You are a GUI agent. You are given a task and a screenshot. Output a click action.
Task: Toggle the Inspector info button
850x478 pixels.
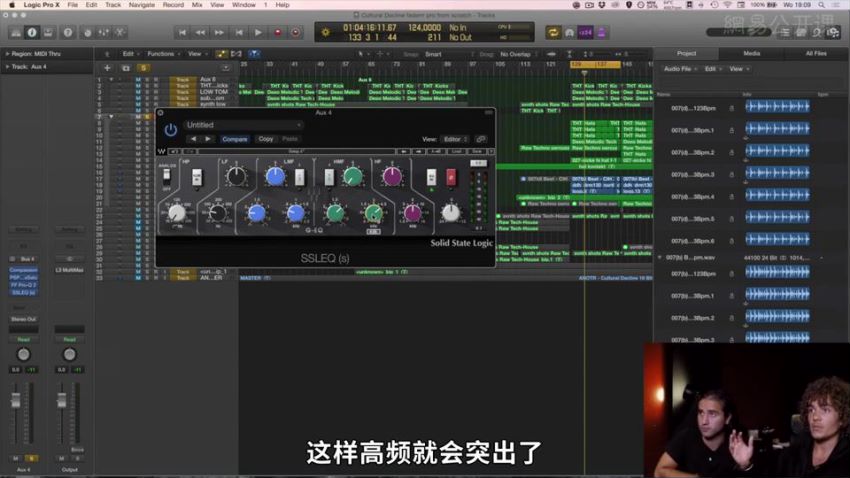pyautogui.click(x=32, y=33)
